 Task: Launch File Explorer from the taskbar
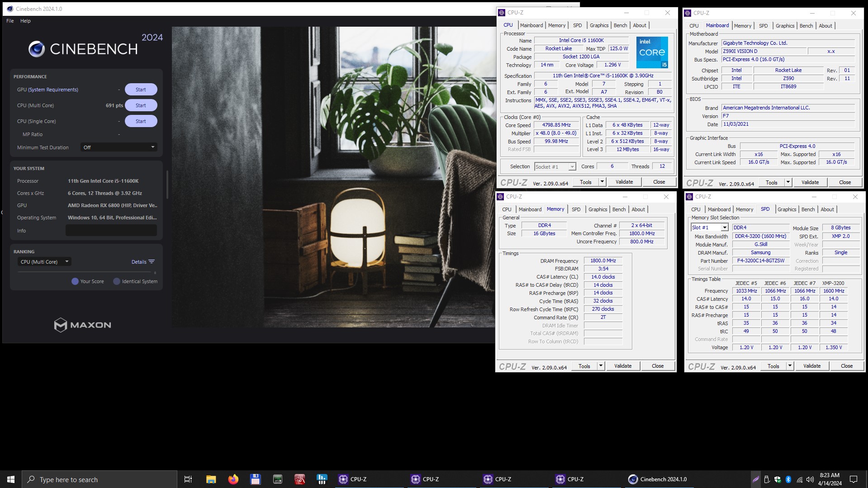click(211, 479)
